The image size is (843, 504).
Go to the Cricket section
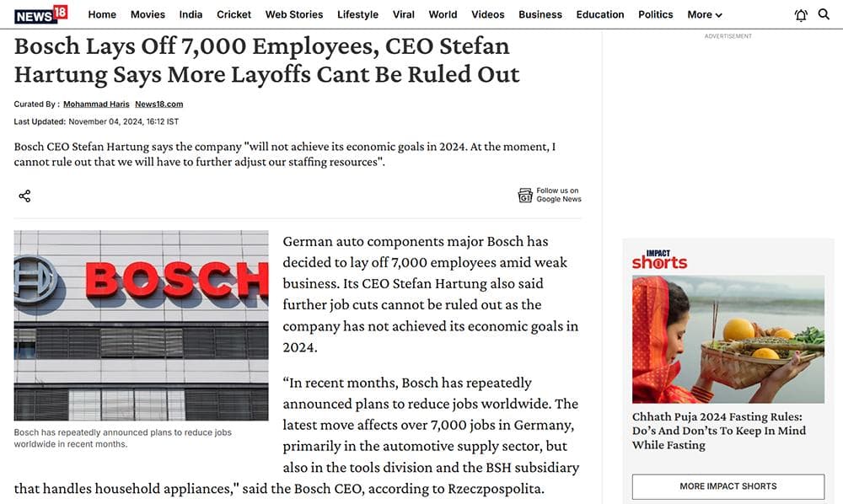[234, 14]
